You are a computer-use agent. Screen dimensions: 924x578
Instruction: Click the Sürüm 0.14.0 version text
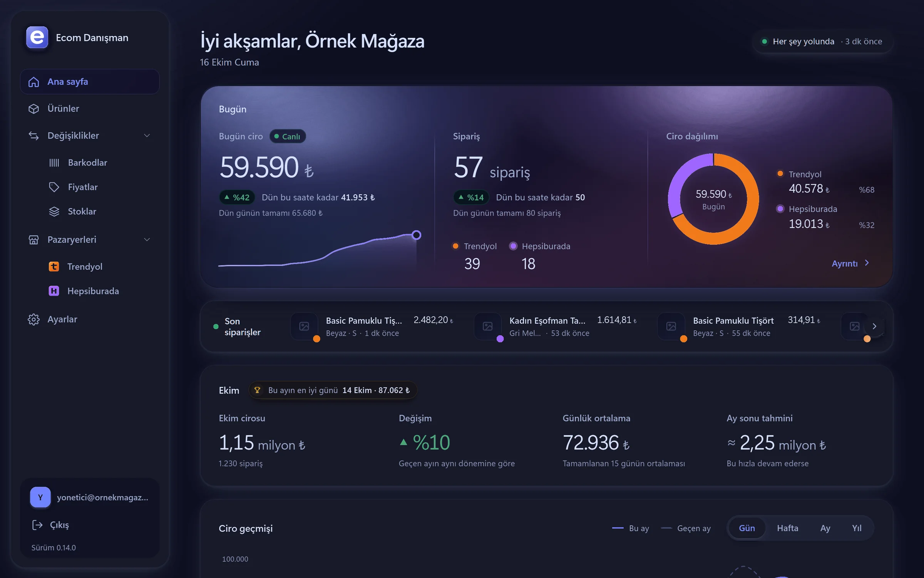54,548
